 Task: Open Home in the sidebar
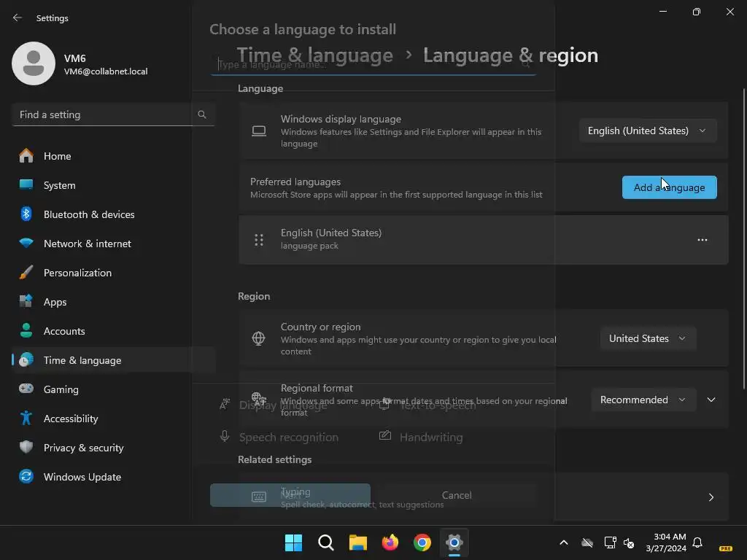click(x=113, y=156)
